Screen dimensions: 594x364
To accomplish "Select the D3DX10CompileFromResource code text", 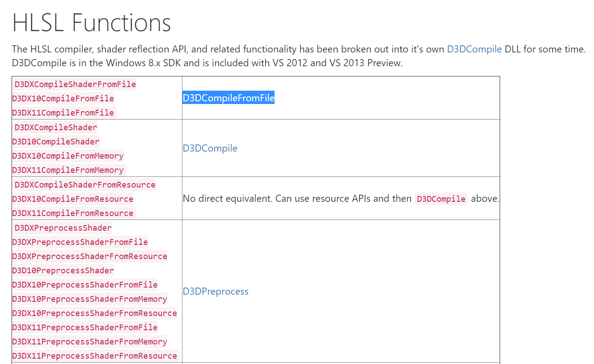I will [x=73, y=199].
